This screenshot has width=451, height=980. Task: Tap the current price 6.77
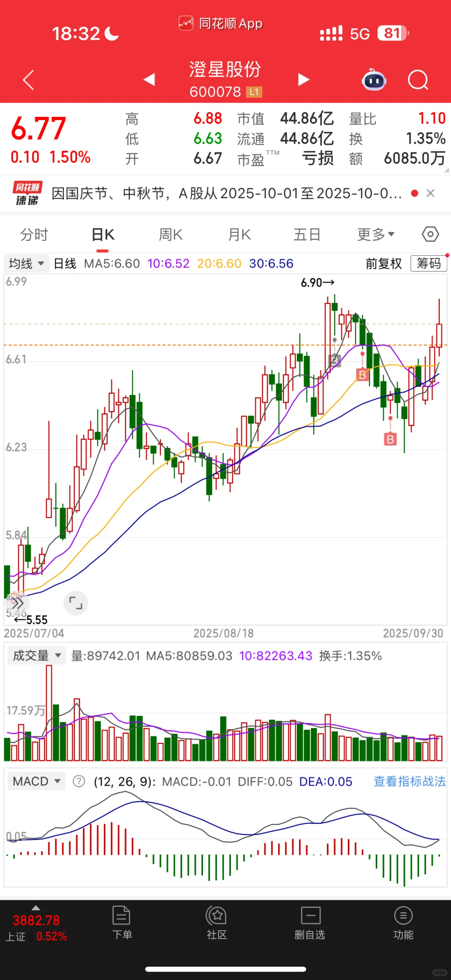(x=38, y=129)
